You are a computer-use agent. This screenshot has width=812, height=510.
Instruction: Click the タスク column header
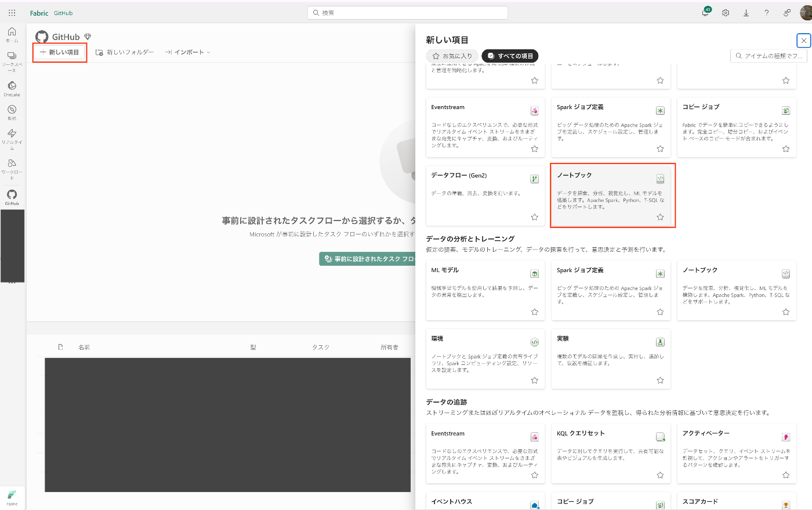320,348
